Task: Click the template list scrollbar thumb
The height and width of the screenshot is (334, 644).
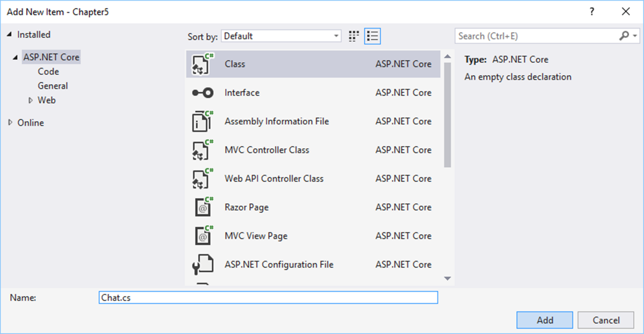Action: [447, 114]
